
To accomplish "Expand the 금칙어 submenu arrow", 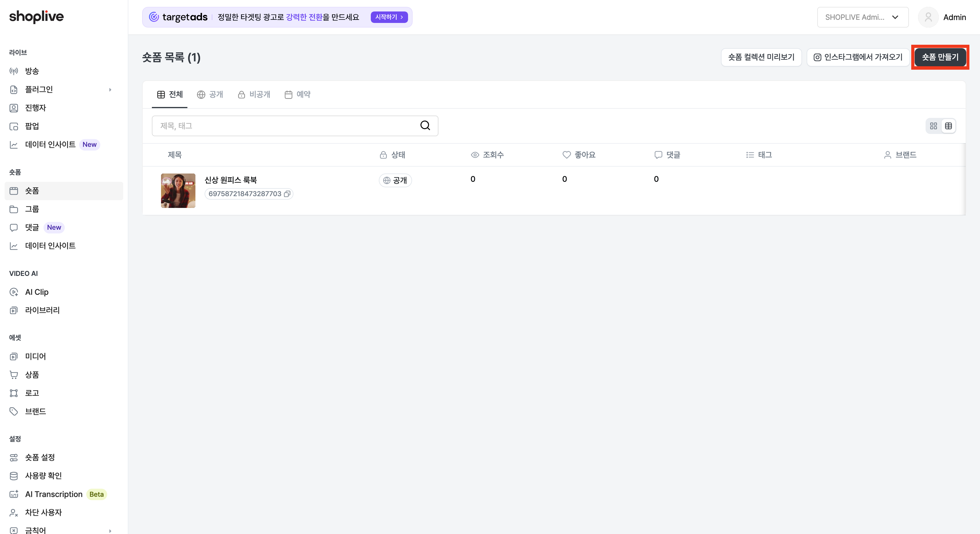I will coord(110,531).
